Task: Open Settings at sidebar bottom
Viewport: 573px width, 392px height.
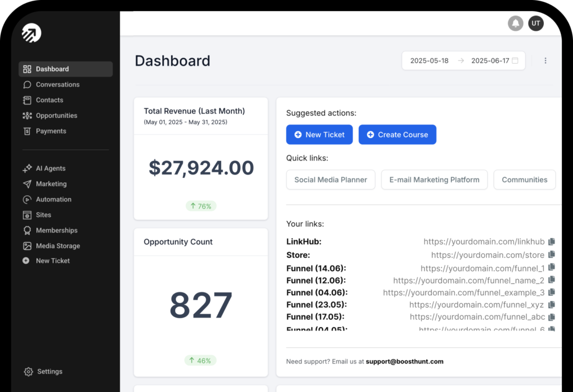Action: pyautogui.click(x=49, y=372)
